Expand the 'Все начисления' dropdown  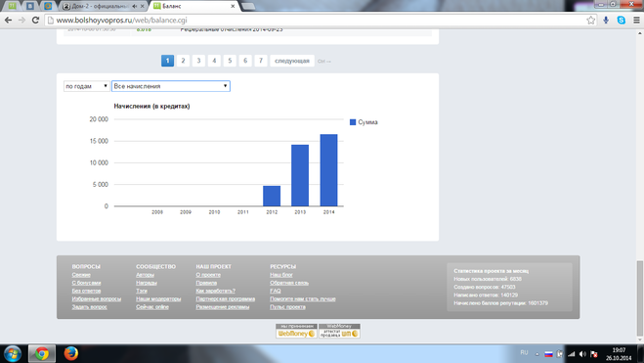click(x=171, y=86)
